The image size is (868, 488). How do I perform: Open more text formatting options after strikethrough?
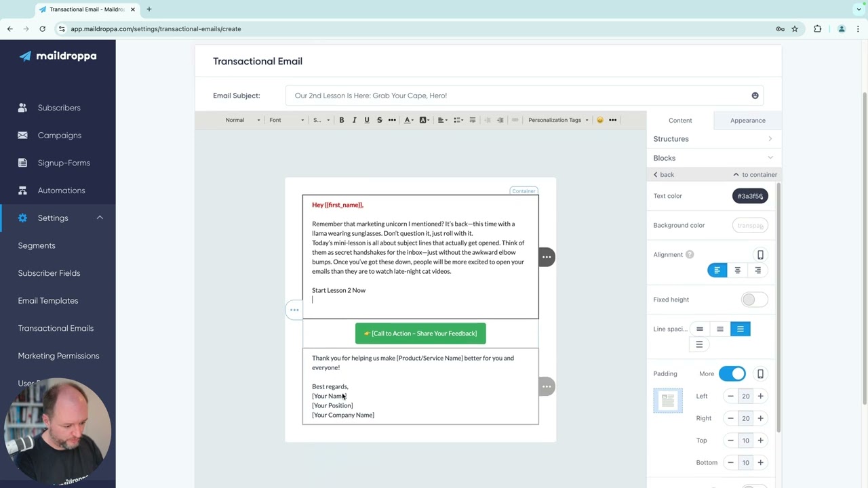coord(392,120)
